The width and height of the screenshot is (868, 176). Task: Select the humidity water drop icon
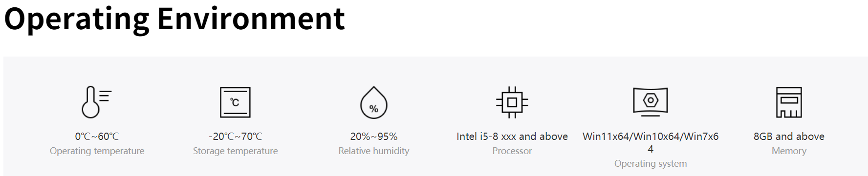pyautogui.click(x=374, y=102)
